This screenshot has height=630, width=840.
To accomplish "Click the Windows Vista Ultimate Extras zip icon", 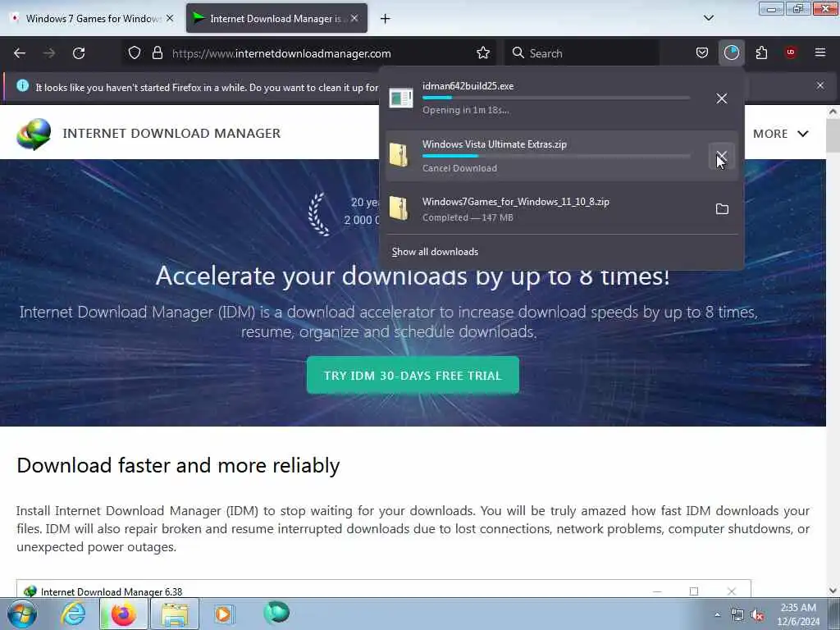I will tap(399, 155).
